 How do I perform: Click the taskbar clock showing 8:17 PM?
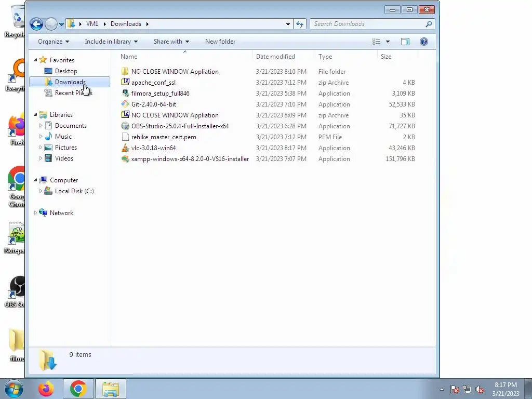pos(506,389)
